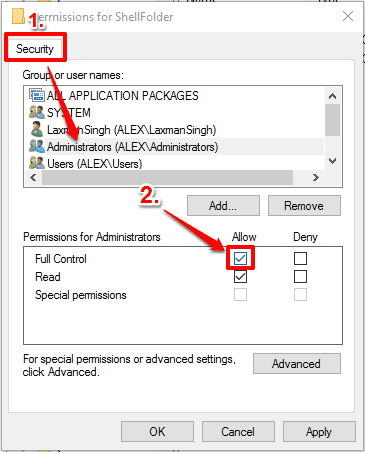Switch to the Security tab

pos(35,49)
